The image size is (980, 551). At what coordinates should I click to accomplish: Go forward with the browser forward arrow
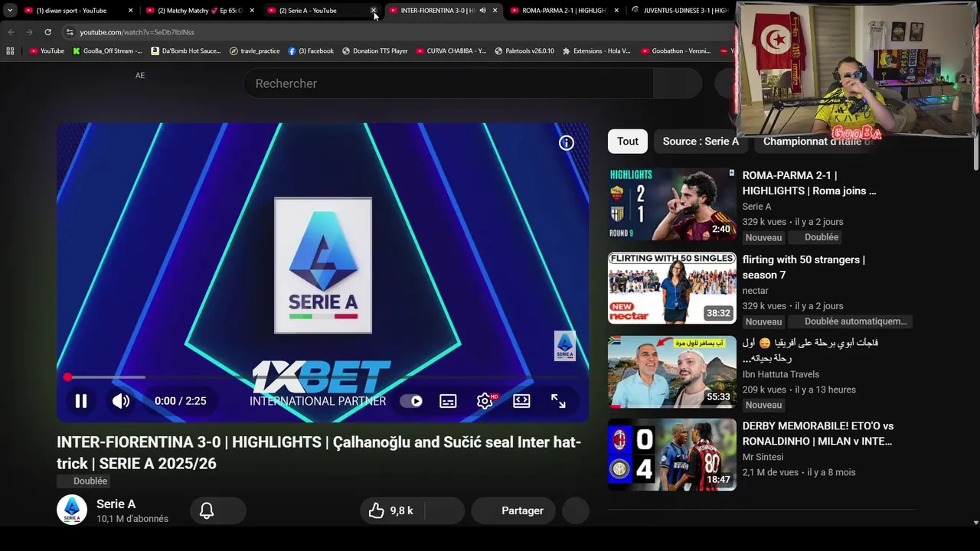(x=29, y=32)
